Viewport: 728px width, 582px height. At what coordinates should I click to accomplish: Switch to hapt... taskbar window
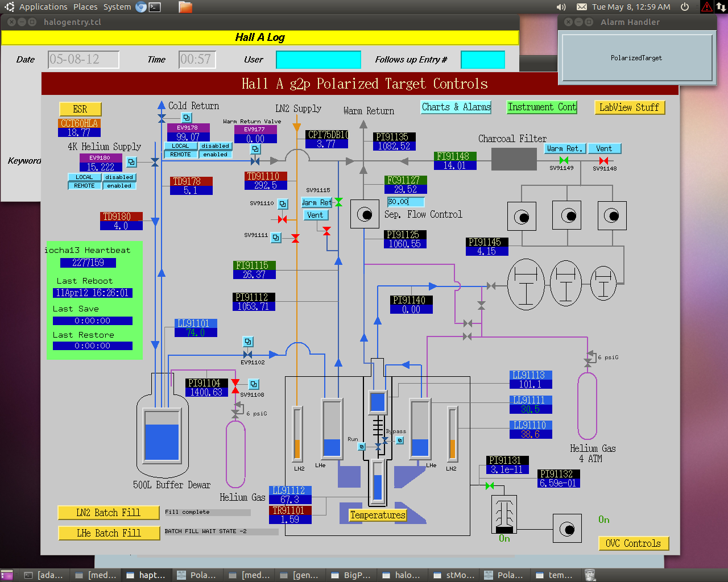point(146,575)
